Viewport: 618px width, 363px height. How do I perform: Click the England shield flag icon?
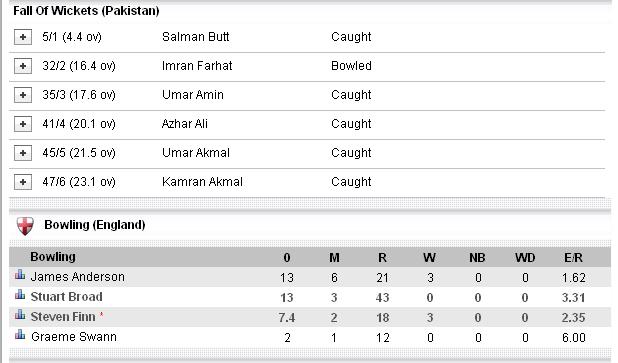pyautogui.click(x=25, y=226)
